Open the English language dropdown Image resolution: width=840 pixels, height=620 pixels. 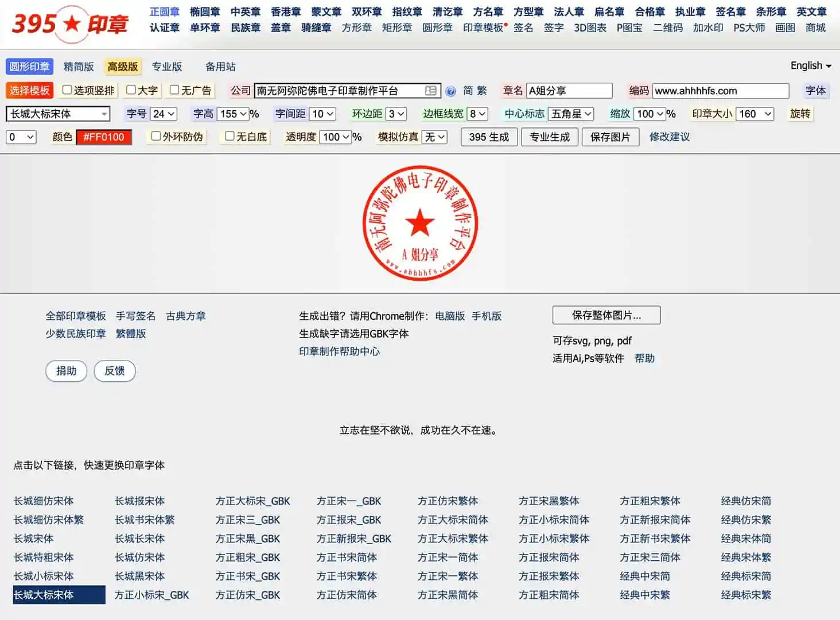810,65
